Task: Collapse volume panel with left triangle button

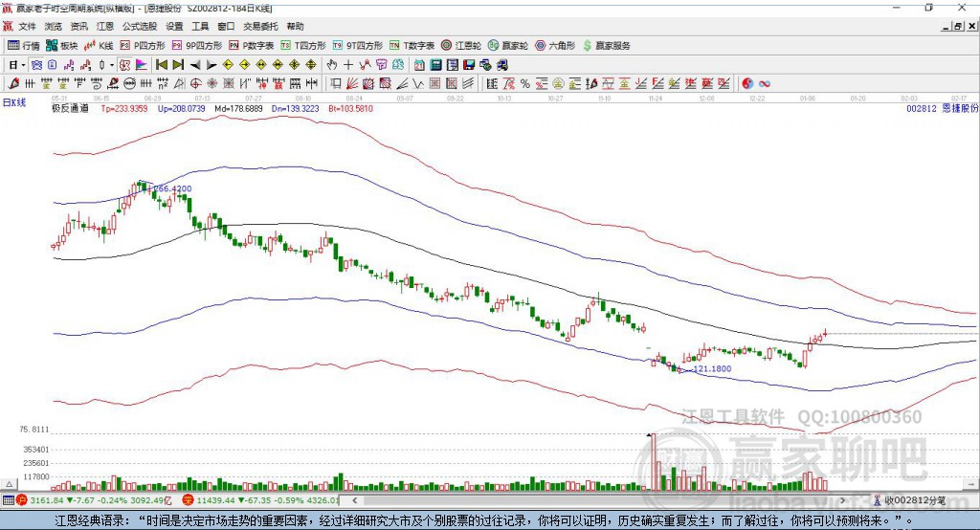Action: (x=10, y=484)
